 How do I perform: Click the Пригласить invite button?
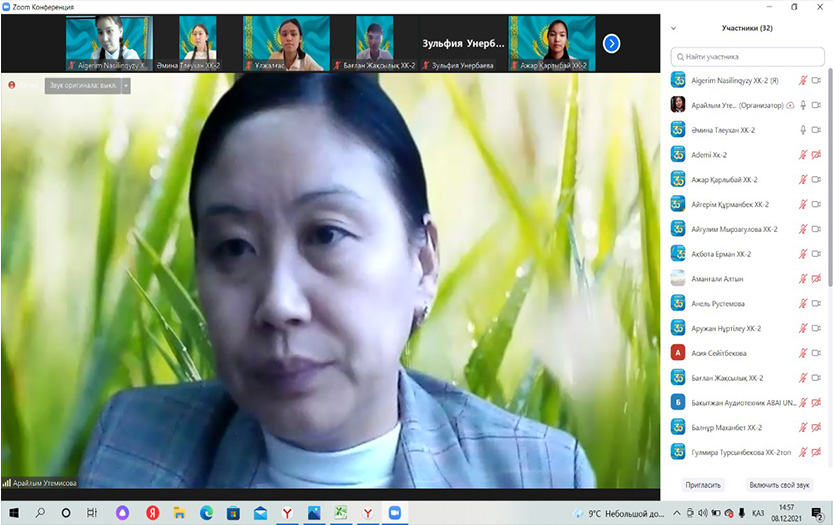[x=703, y=485]
